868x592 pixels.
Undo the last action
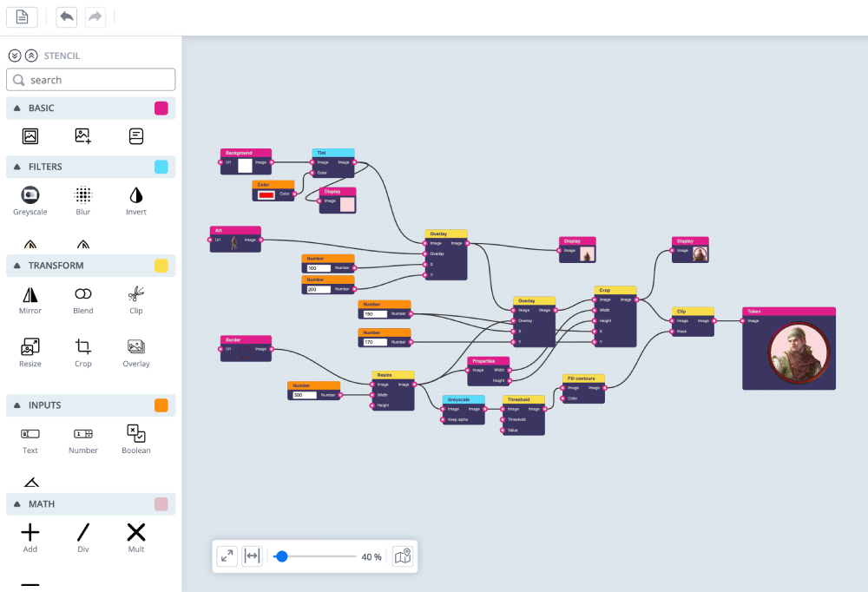[x=66, y=16]
